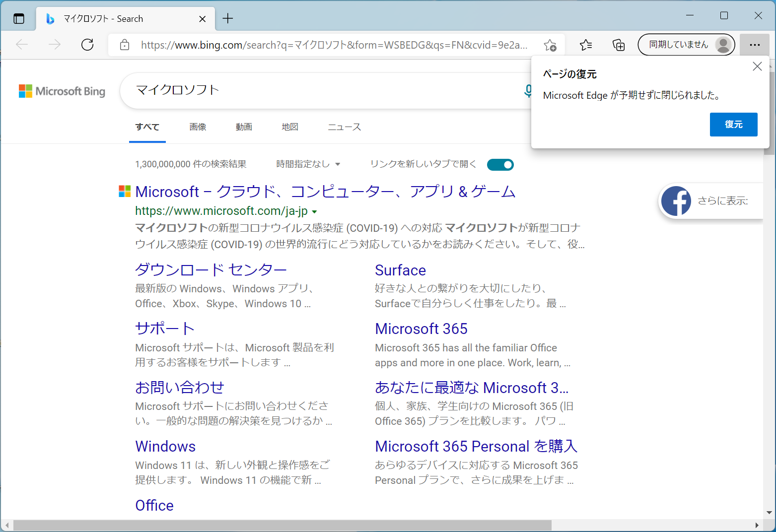Toggle リンクを新しいタブで開く switch

pyautogui.click(x=500, y=165)
